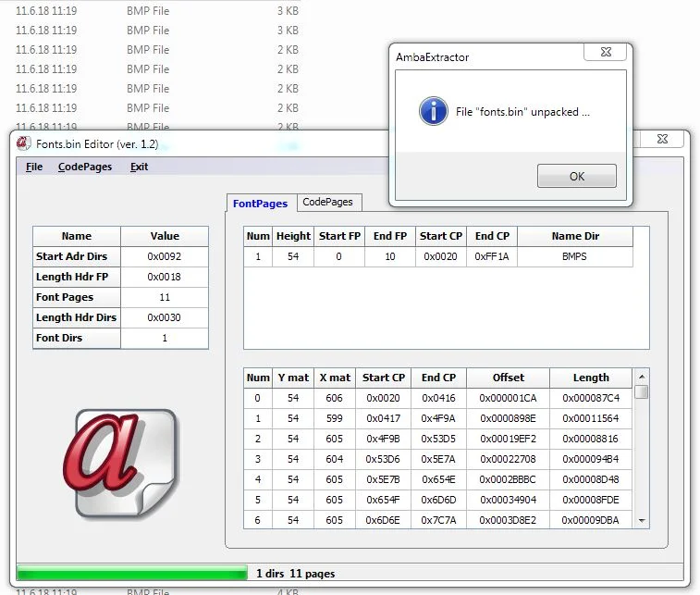Click the X mat column header
Viewport: 700px width, 595px height.
(335, 378)
